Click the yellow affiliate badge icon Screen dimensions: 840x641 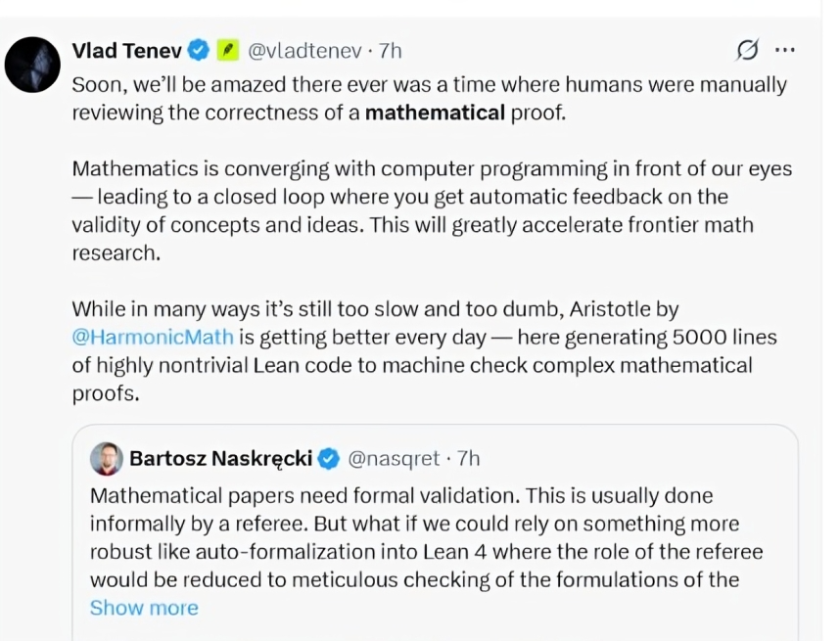coord(227,50)
